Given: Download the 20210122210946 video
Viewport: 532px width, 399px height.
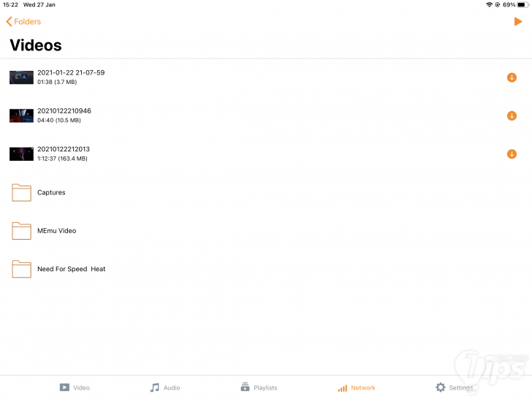Looking at the screenshot, I should (x=512, y=115).
